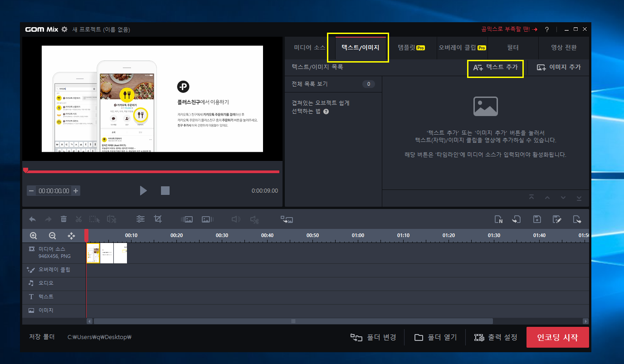This screenshot has height=364, width=624.
Task: Click the question mark help icon in title bar
Action: pos(547,29)
